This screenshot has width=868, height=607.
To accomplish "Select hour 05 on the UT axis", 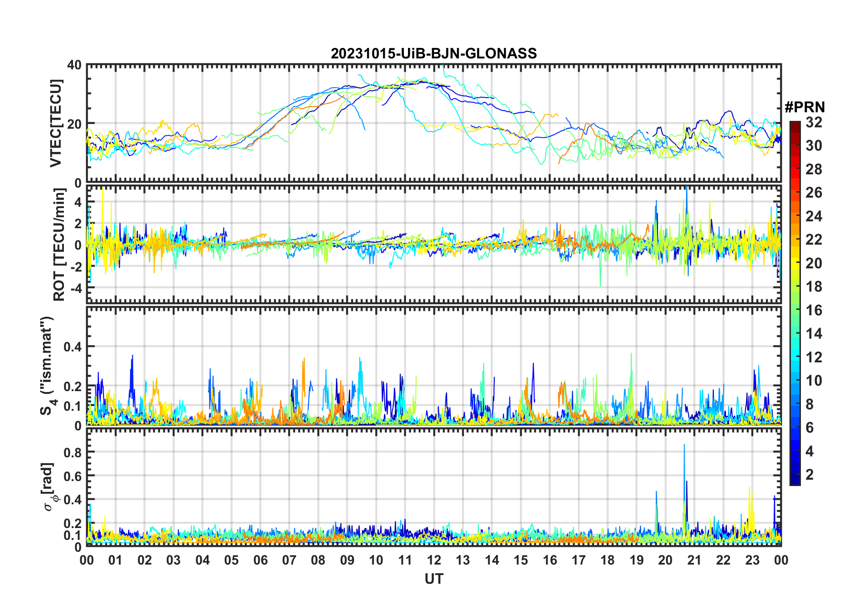I will tap(231, 560).
